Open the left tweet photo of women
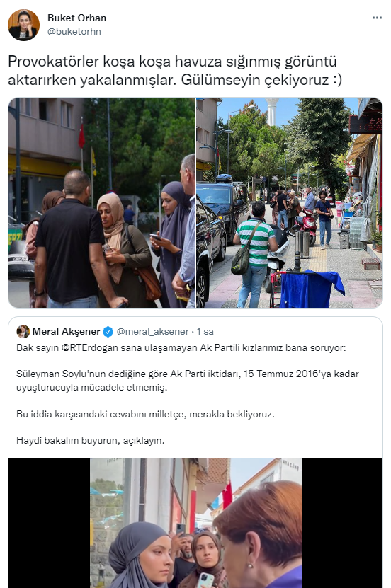Viewport: 391px width, 588px height. (x=101, y=202)
